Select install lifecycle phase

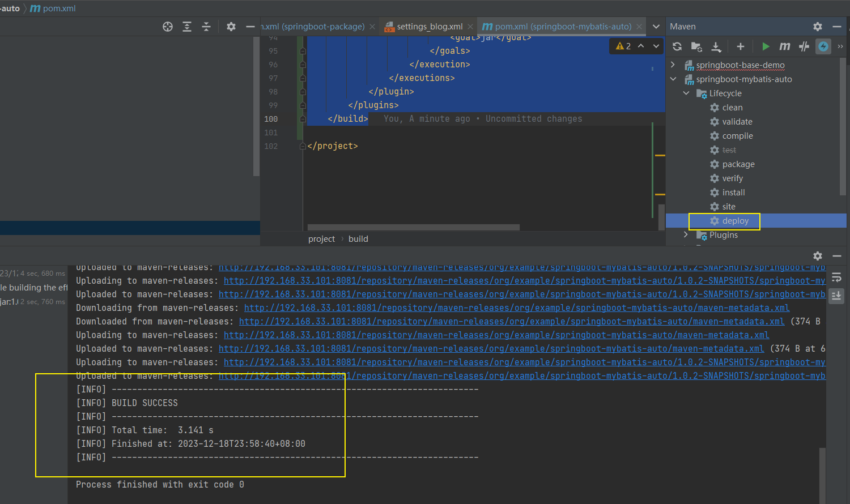[733, 193]
